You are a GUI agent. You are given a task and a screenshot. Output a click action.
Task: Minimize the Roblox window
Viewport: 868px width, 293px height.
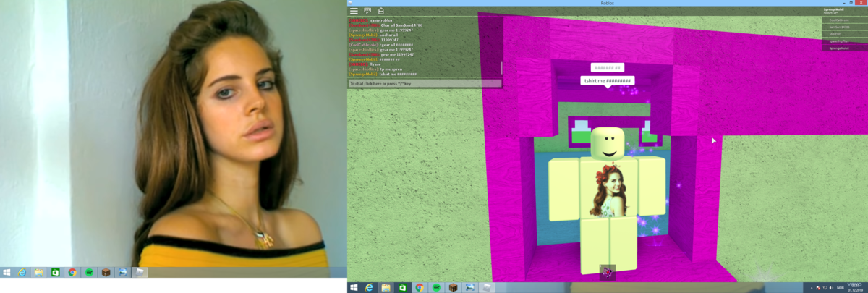point(844,3)
